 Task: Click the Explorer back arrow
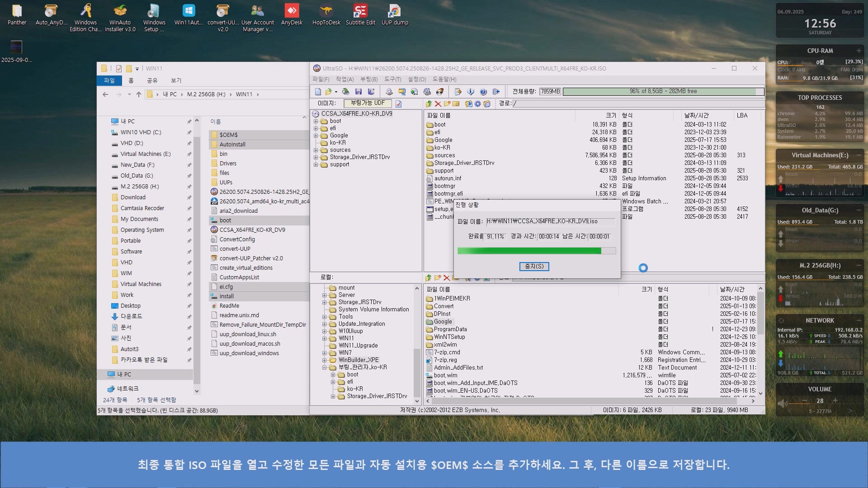pyautogui.click(x=105, y=94)
